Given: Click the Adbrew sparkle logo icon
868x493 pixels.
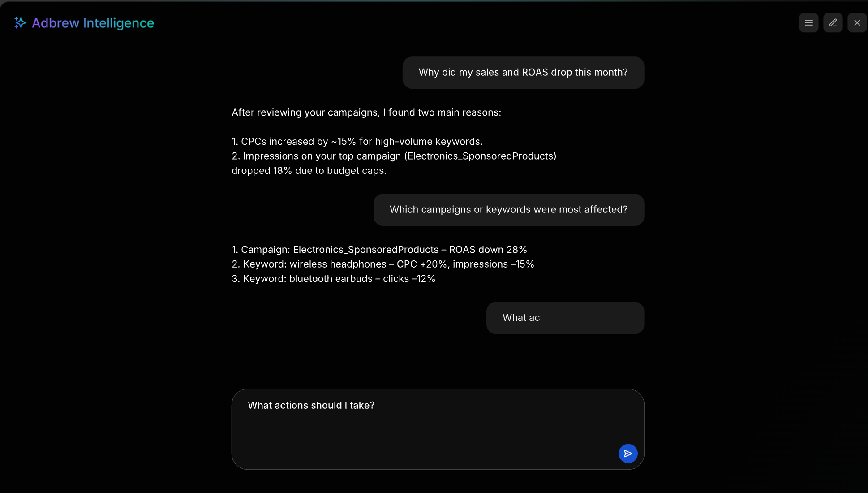Looking at the screenshot, I should [x=20, y=23].
